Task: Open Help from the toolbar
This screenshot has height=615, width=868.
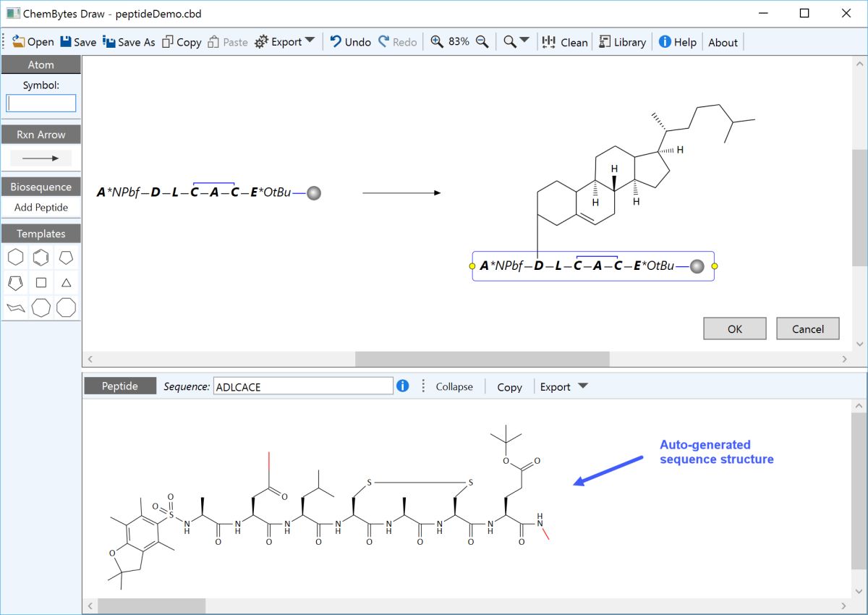Action: click(x=677, y=42)
